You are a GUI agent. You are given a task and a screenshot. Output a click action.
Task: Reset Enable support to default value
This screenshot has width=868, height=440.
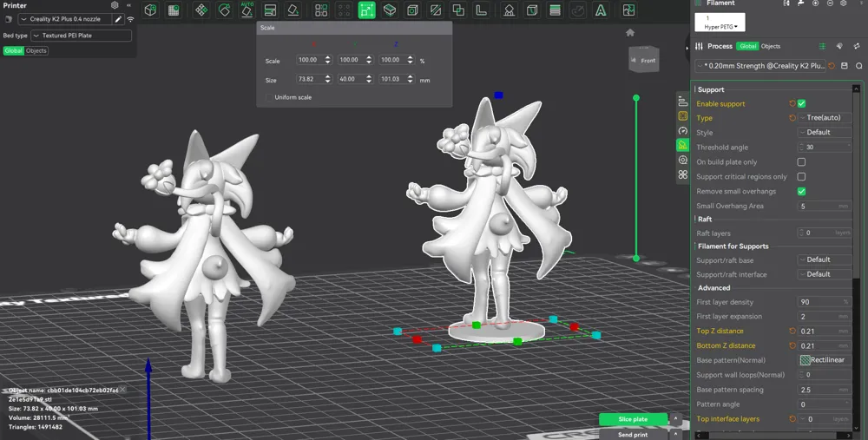[x=792, y=103]
